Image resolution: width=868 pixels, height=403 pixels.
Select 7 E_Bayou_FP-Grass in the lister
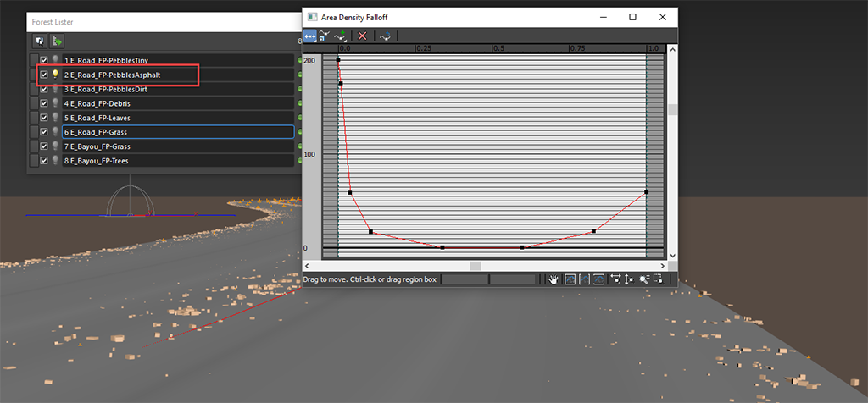(x=177, y=146)
